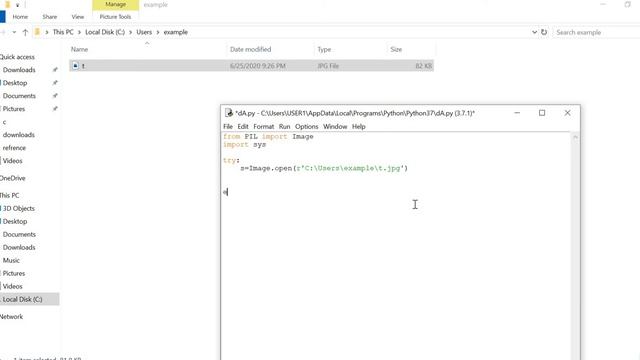The width and height of the screenshot is (640, 360).
Task: Open Quick access in navigation pane
Action: [17, 57]
